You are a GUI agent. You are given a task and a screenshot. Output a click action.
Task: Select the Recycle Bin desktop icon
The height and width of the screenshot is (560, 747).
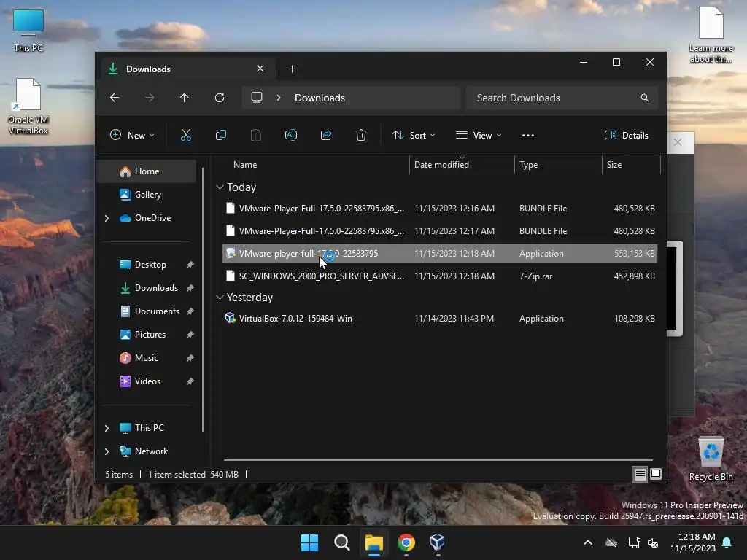[711, 459]
